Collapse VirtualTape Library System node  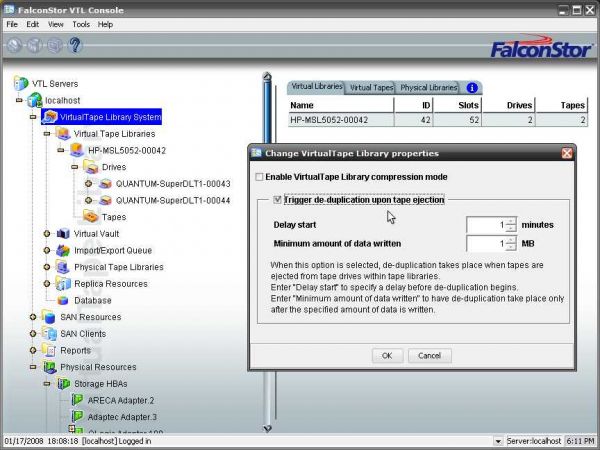pyautogui.click(x=33, y=117)
